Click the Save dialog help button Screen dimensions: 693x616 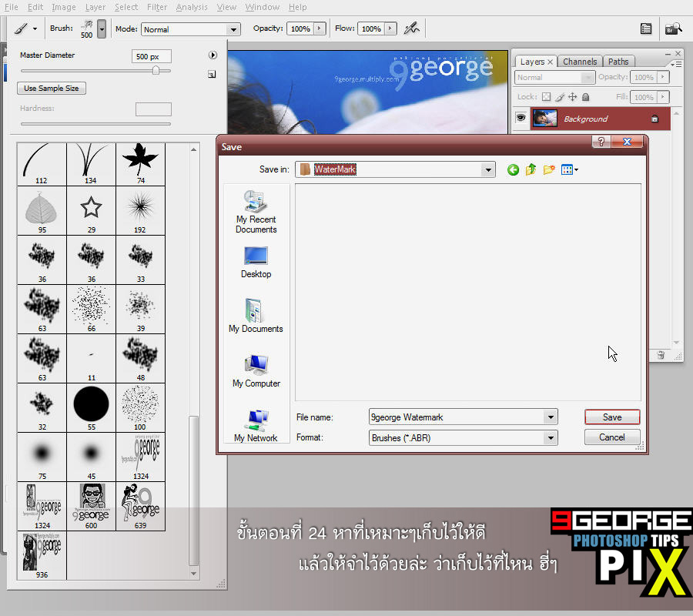(601, 142)
